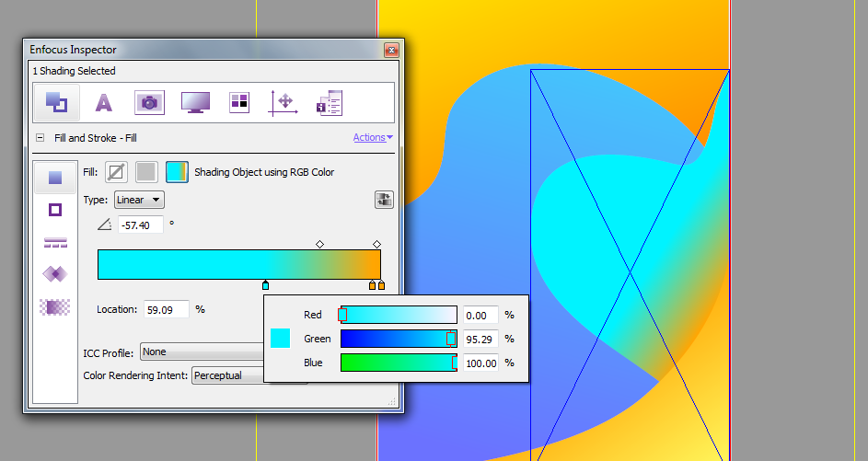868x461 pixels.
Task: Click the cyan color preview swatch
Action: click(280, 338)
